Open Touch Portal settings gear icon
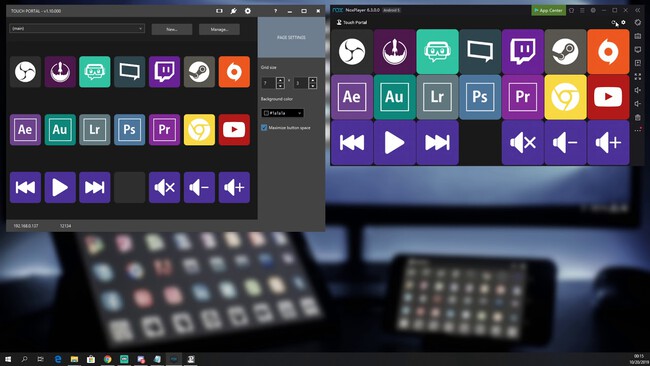The height and width of the screenshot is (366, 650). [x=247, y=11]
